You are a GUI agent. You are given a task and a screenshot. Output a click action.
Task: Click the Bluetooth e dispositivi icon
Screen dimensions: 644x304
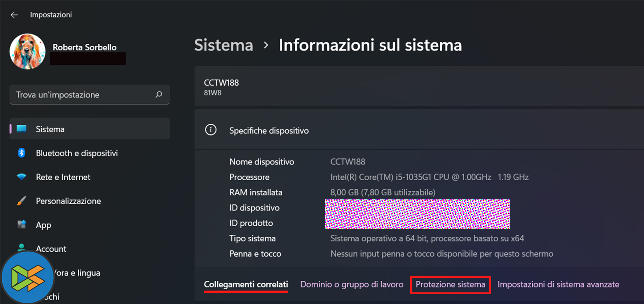pos(21,153)
